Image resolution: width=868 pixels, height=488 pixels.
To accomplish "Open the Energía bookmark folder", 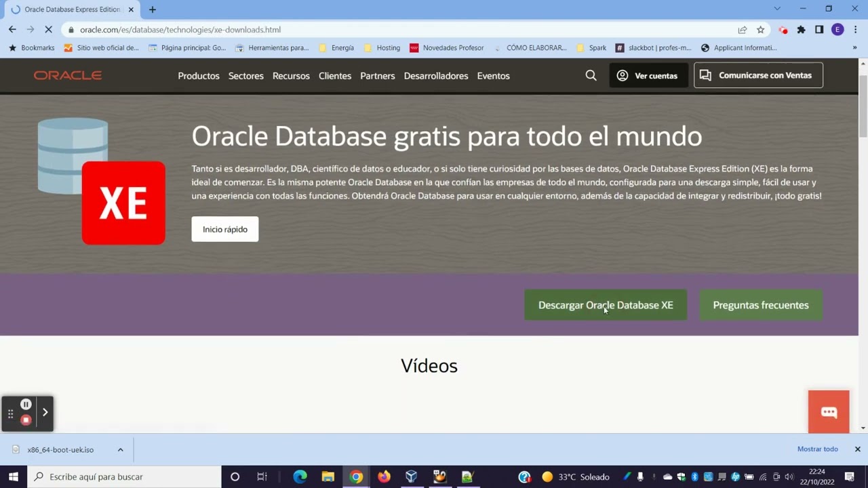I will [x=336, y=48].
